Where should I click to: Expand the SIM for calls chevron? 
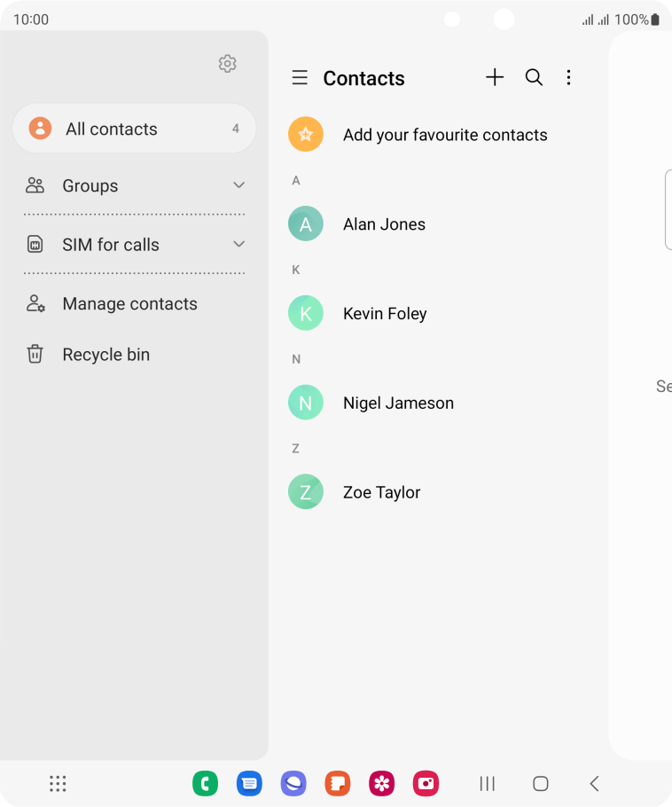(x=238, y=244)
